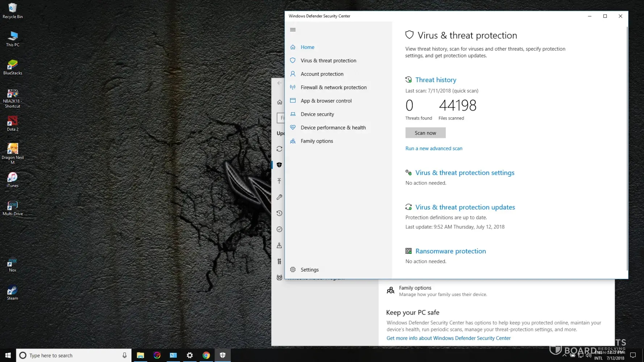Open Family options in the sidebar
This screenshot has height=362, width=644.
point(317,141)
